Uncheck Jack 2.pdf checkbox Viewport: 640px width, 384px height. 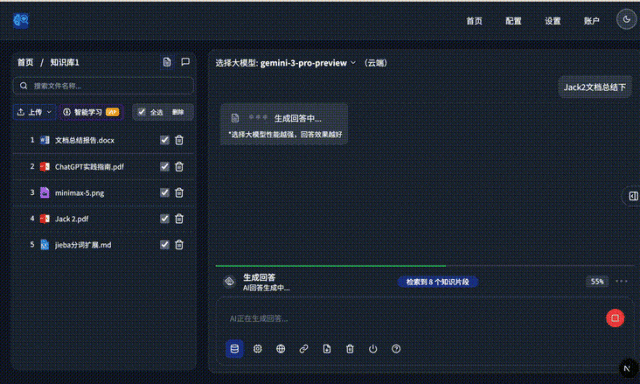pos(164,219)
